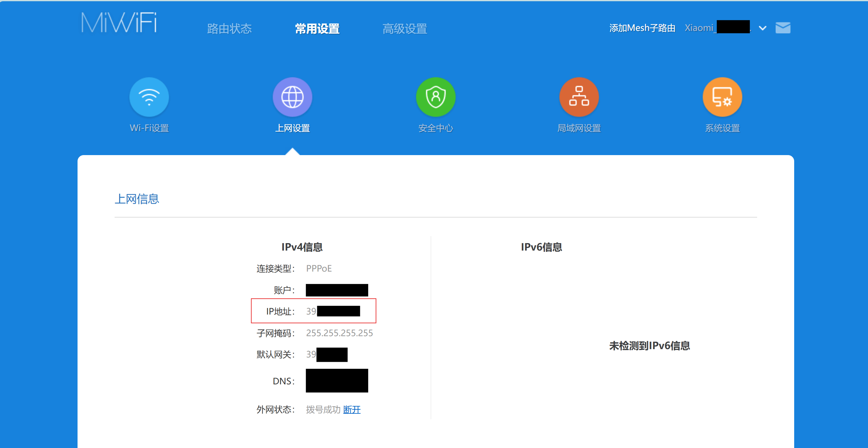Open the mail envelope icon
The width and height of the screenshot is (868, 448).
[x=782, y=28]
